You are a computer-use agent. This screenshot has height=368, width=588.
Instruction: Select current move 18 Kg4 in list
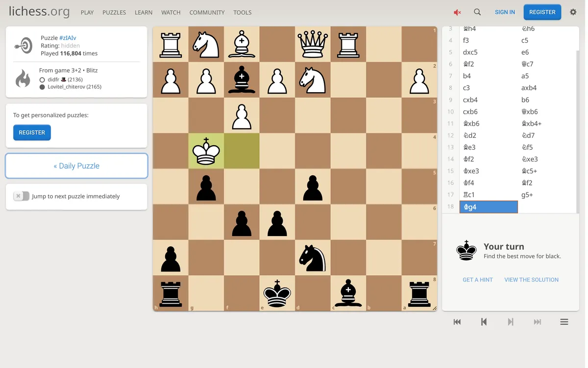pyautogui.click(x=489, y=207)
